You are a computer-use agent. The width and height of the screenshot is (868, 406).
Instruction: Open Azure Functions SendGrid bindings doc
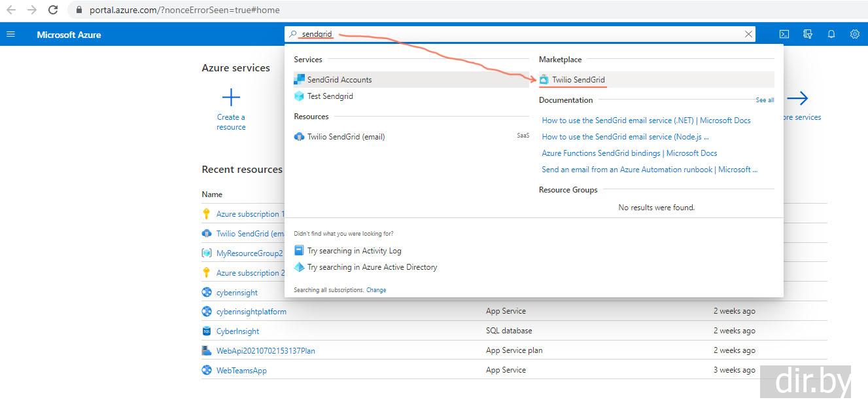pos(629,153)
